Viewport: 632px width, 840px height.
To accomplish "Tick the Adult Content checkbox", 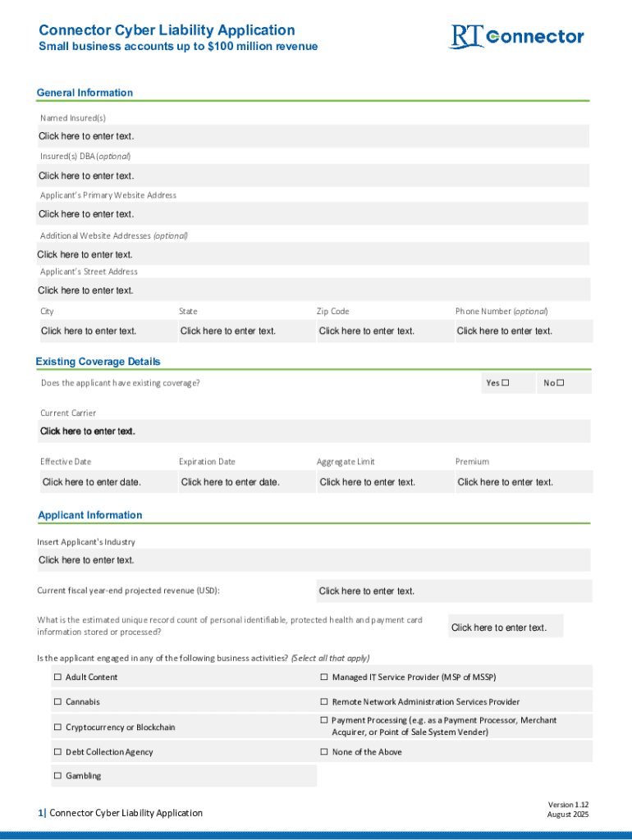I will coord(58,677).
